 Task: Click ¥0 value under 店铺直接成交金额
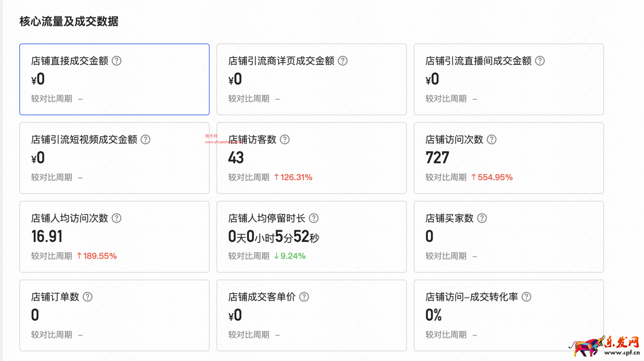[38, 79]
